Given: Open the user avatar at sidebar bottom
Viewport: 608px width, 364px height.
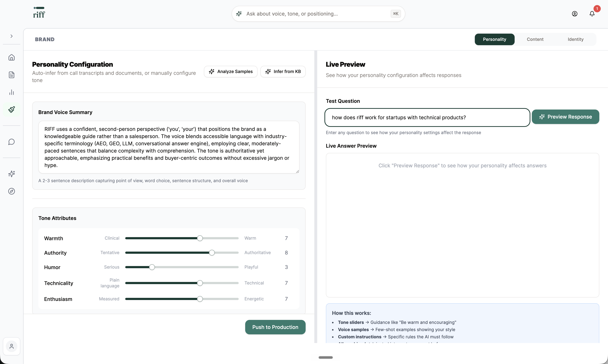Looking at the screenshot, I should click(12, 346).
